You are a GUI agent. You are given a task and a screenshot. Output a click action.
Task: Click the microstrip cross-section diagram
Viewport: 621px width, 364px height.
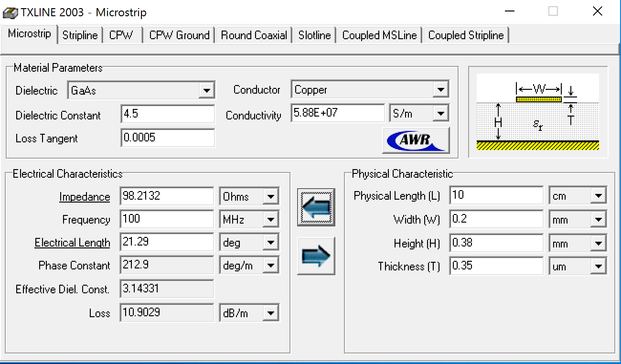coord(538,112)
